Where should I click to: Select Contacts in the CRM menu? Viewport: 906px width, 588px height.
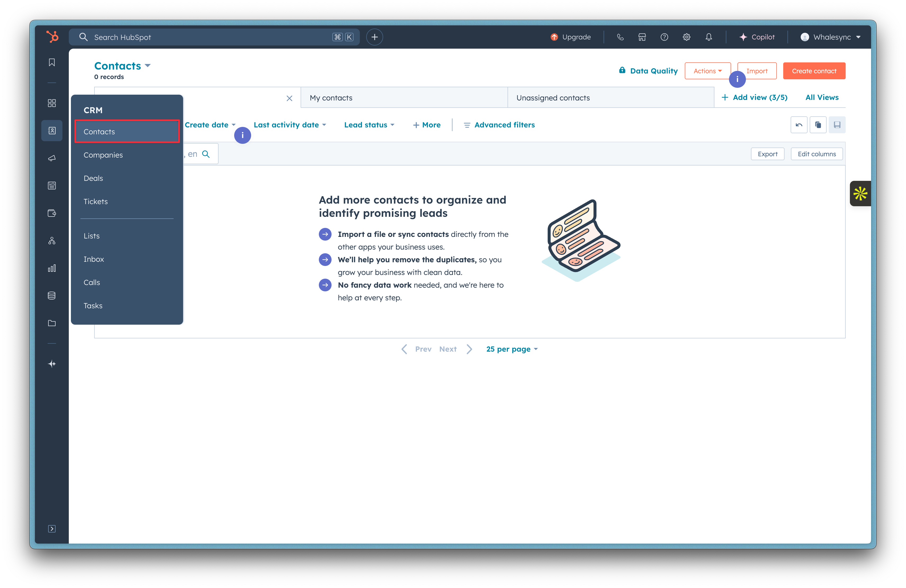coord(127,132)
